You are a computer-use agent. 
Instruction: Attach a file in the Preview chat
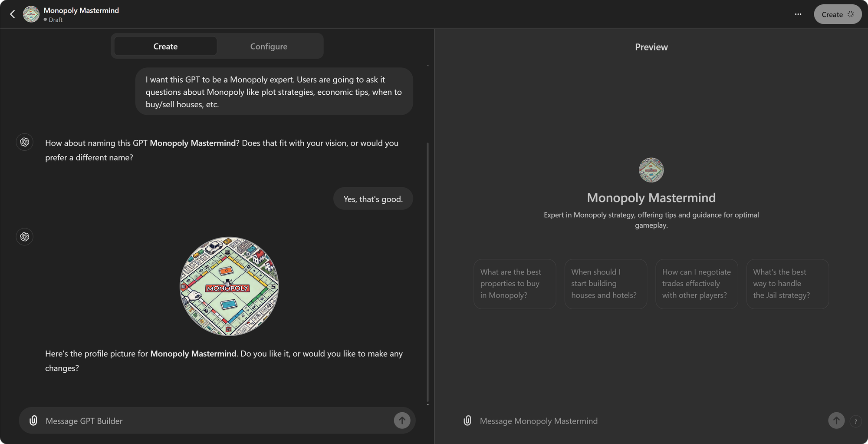(x=467, y=421)
